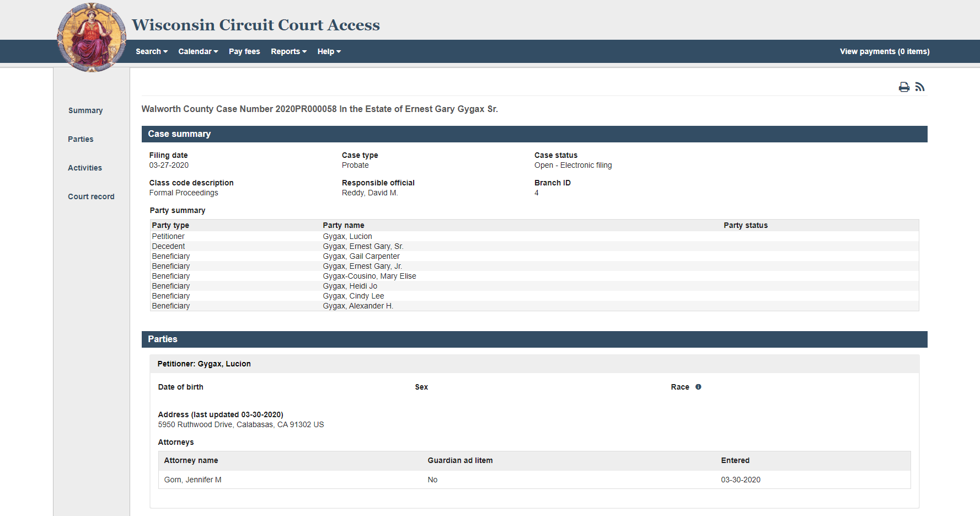Go to Pay fees page
The image size is (980, 516).
click(x=244, y=51)
